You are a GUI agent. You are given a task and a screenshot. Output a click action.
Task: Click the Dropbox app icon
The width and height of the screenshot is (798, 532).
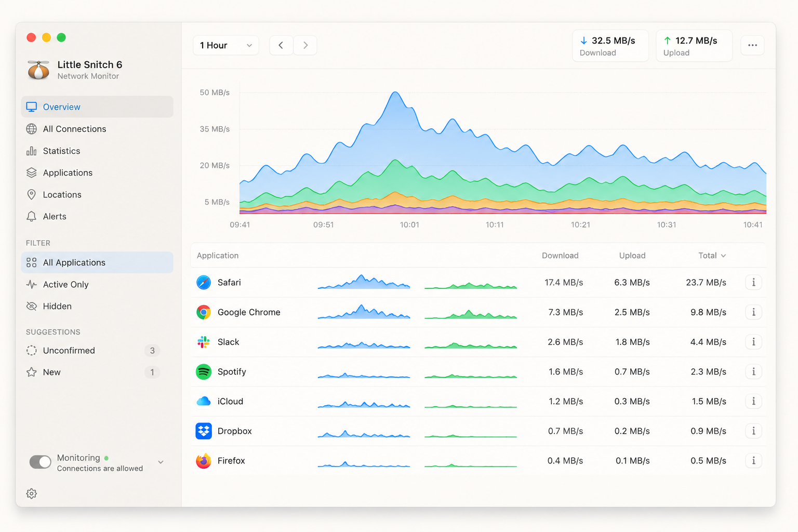pyautogui.click(x=204, y=431)
